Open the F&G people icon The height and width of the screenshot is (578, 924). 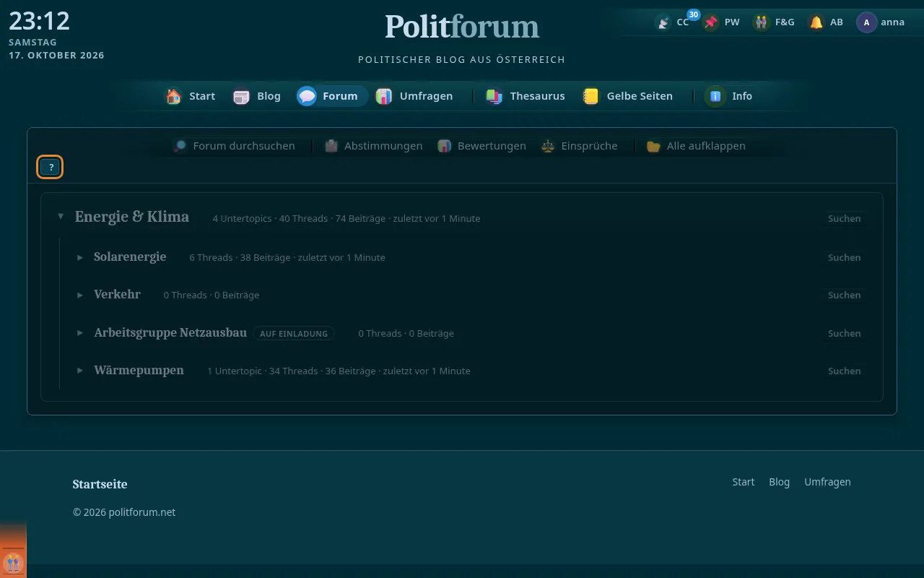(x=761, y=22)
